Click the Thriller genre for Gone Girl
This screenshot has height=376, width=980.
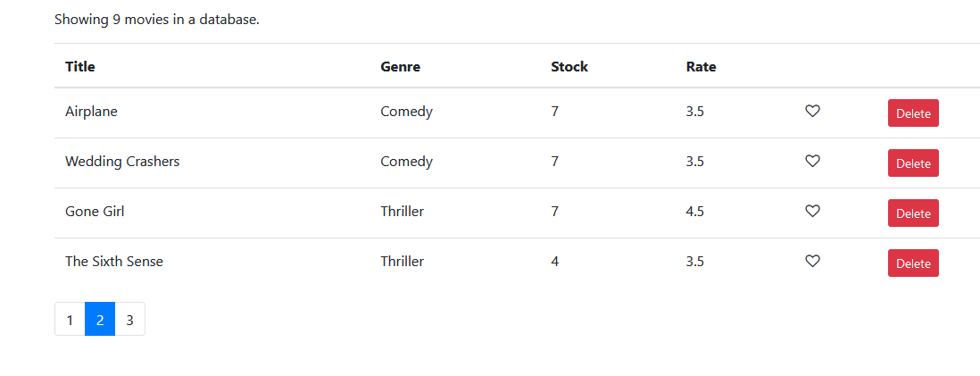click(x=402, y=212)
